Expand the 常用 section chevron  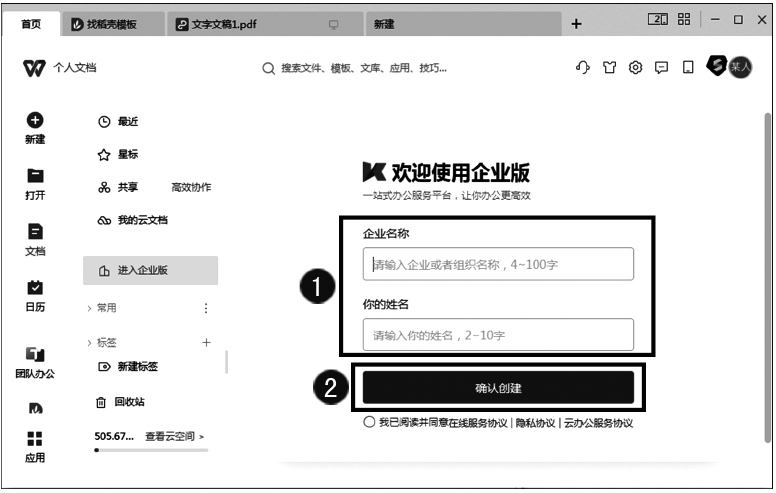point(89,308)
